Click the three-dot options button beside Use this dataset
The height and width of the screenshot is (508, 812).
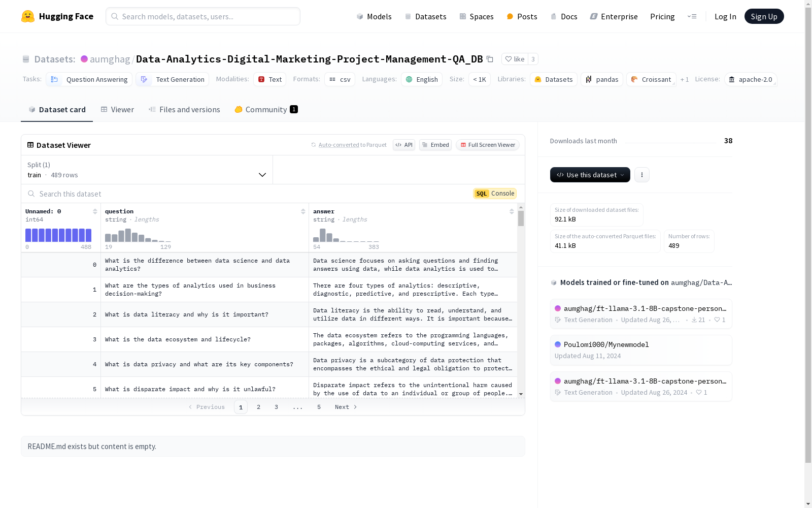click(642, 175)
